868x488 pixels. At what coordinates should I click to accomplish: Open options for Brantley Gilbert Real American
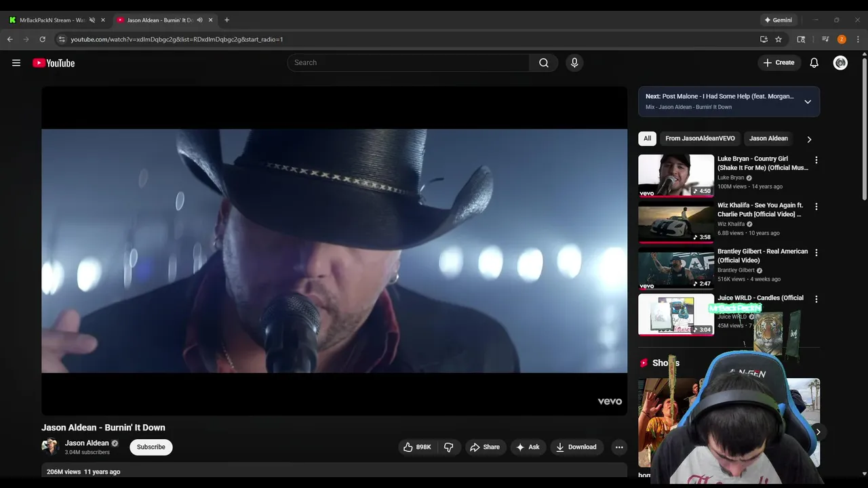(816, 252)
